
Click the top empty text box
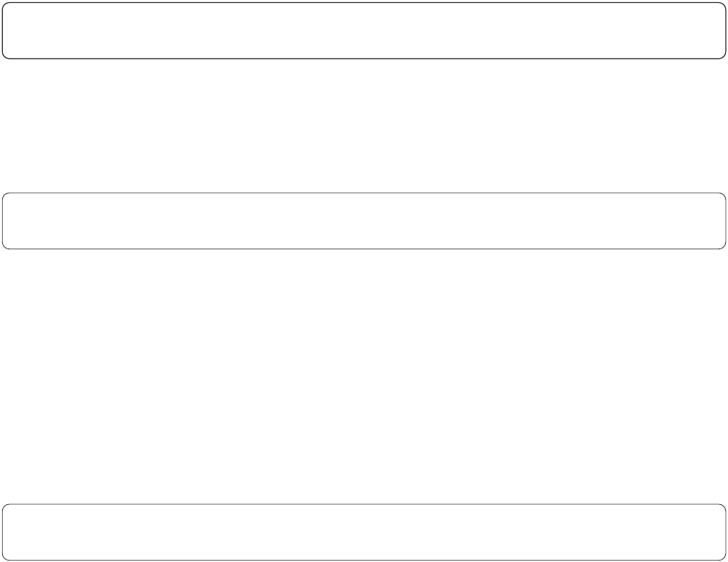(364, 30)
